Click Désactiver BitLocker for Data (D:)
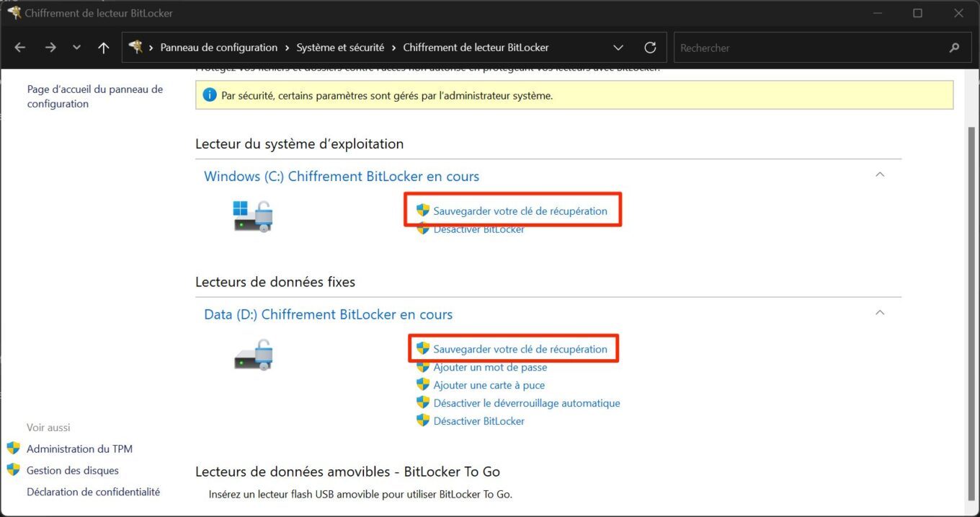 click(479, 421)
